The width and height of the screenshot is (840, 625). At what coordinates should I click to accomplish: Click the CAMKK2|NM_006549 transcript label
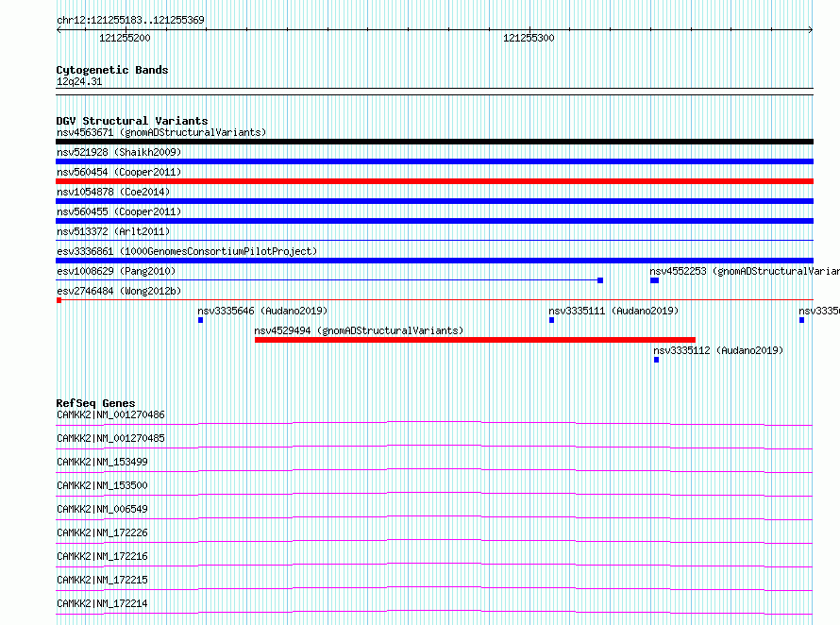[102, 509]
